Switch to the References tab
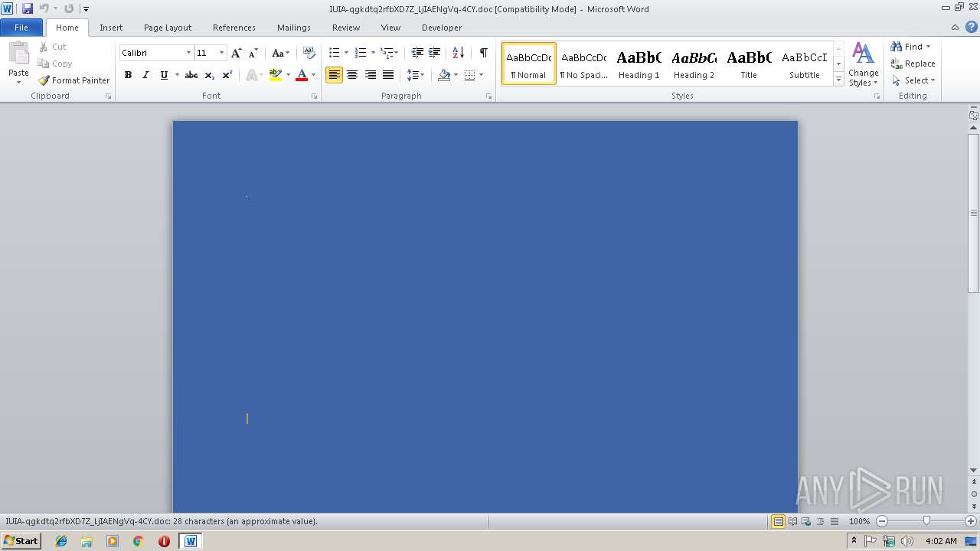 click(x=234, y=28)
